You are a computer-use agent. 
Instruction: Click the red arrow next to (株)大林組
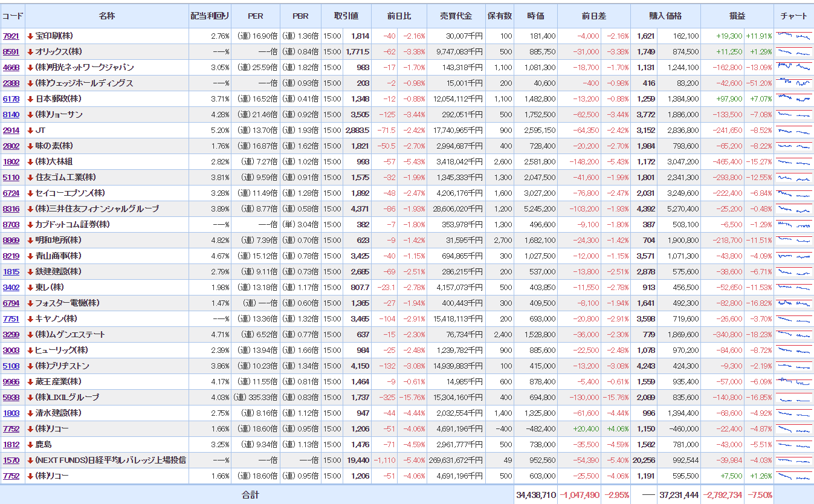pos(30,162)
